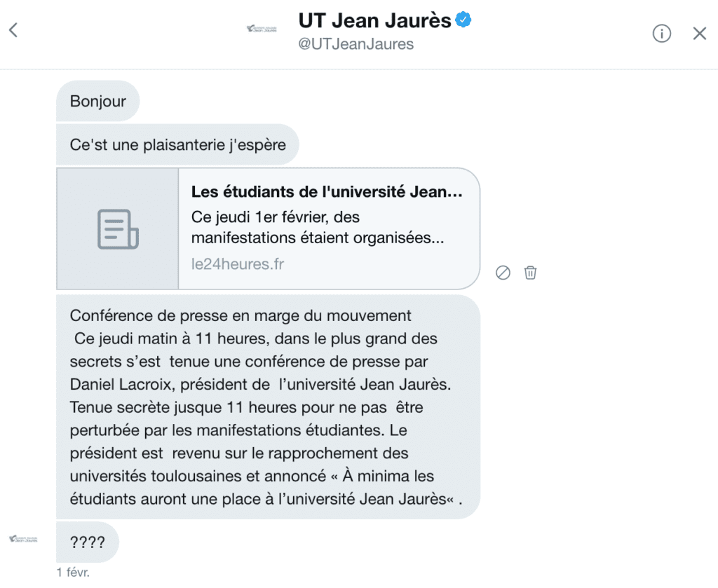Close the message window with X
The width and height of the screenshot is (718, 588).
[699, 34]
